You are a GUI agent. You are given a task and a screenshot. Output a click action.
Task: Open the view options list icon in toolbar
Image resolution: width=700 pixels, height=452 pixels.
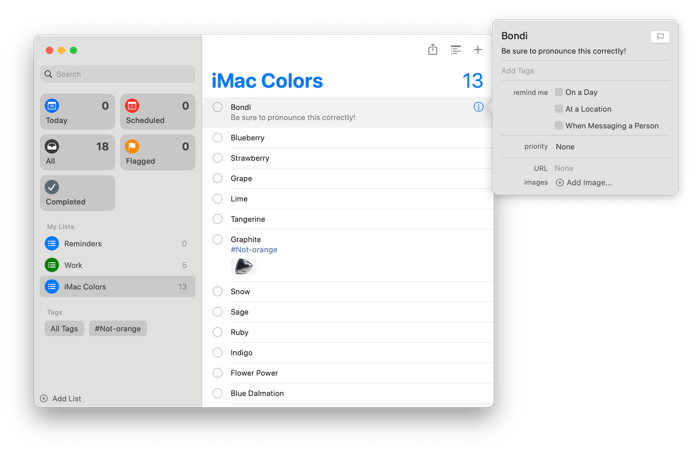tap(455, 50)
